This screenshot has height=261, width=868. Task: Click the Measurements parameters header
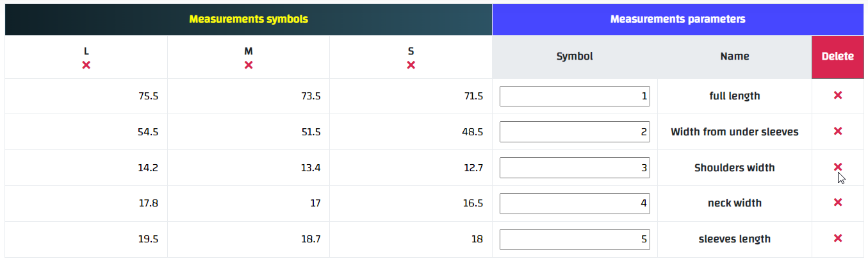678,19
